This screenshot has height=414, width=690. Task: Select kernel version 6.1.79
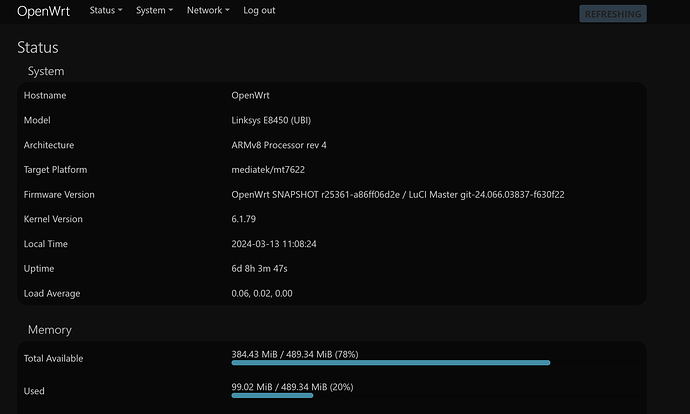coord(243,219)
